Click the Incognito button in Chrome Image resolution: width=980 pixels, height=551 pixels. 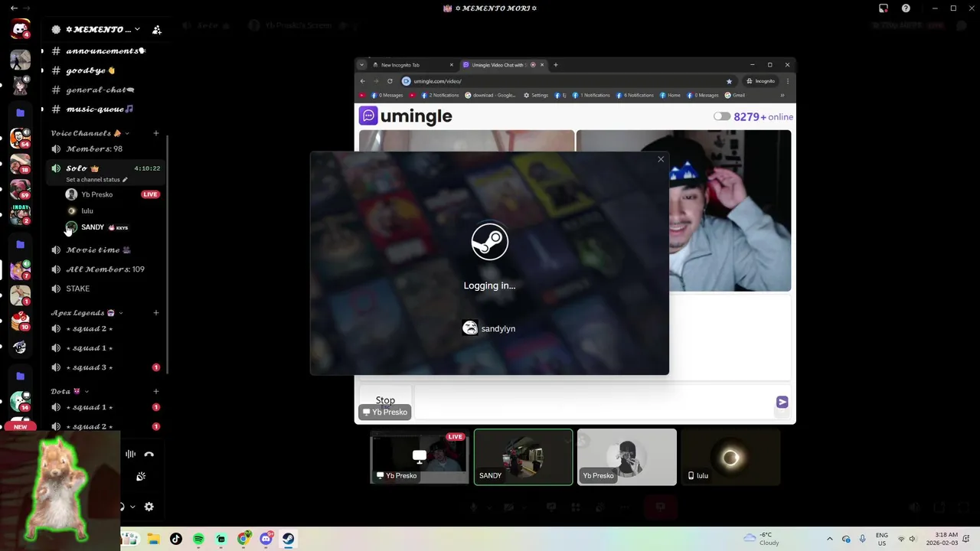tap(760, 81)
